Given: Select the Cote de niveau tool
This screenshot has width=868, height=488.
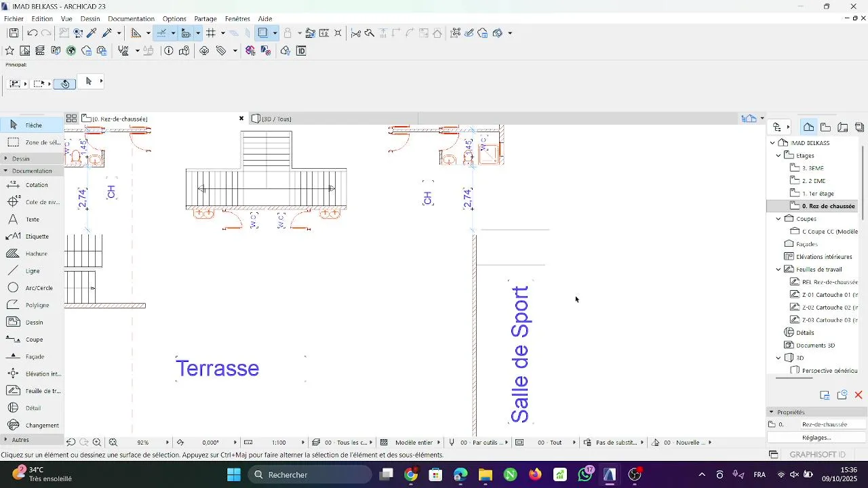Looking at the screenshot, I should 32,202.
